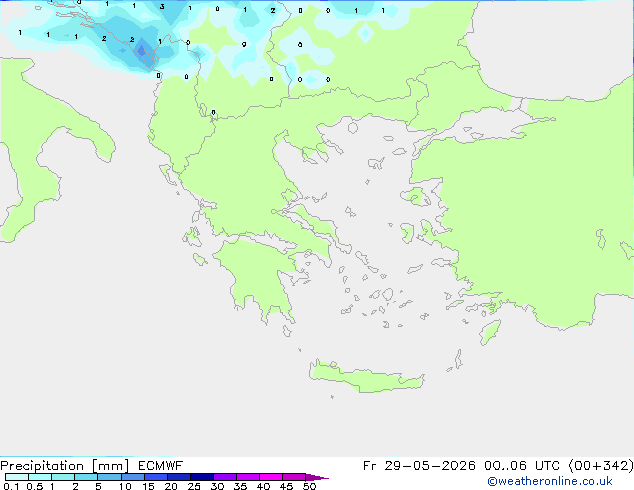Image resolution: width=634 pixels, height=490 pixels.
Task: Select the 0.1 mm legend color swatch
Action: click(x=17, y=477)
